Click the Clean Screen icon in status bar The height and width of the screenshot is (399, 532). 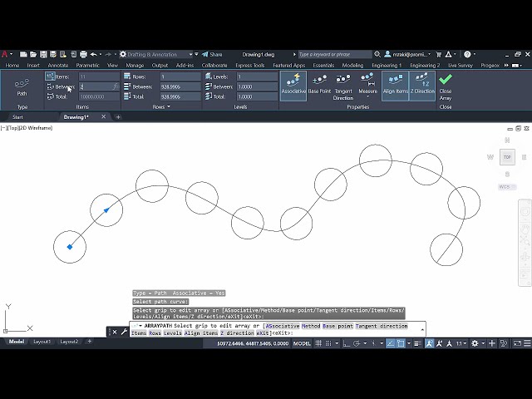tap(517, 343)
